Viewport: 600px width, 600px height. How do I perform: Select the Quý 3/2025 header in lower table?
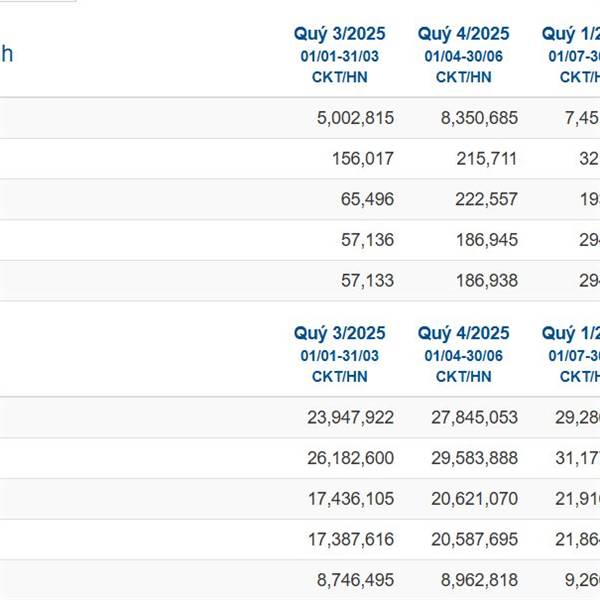[x=339, y=333]
